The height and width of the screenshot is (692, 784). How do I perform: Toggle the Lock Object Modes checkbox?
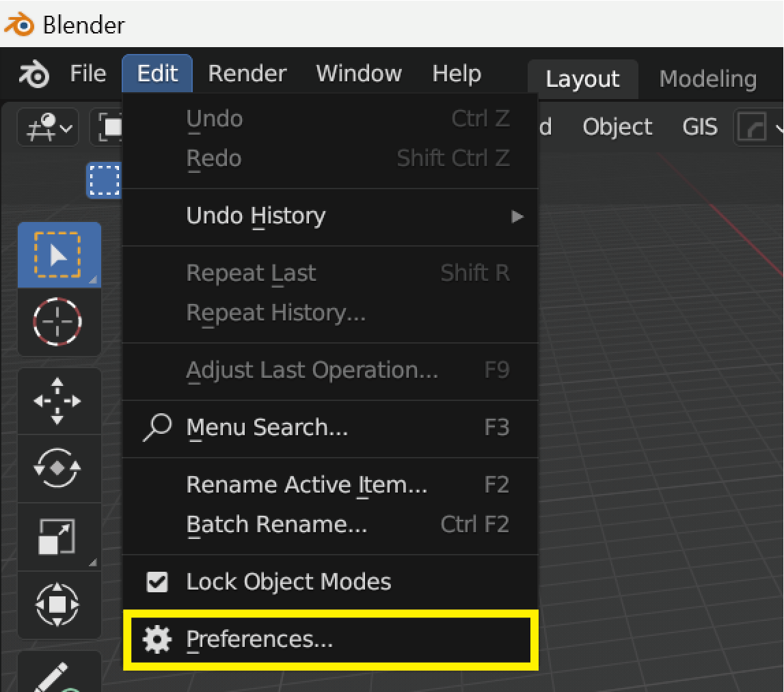coord(157,582)
